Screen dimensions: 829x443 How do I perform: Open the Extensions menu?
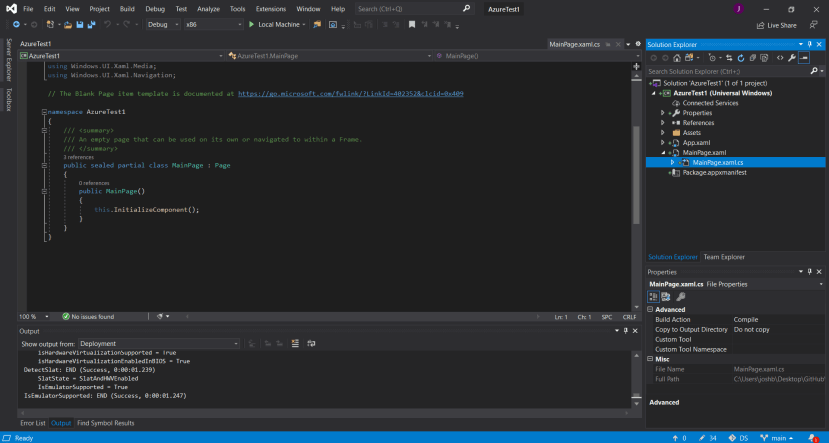click(x=271, y=9)
